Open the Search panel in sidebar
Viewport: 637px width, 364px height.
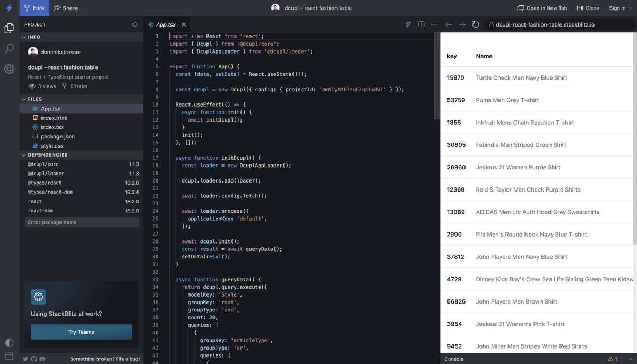9,48
